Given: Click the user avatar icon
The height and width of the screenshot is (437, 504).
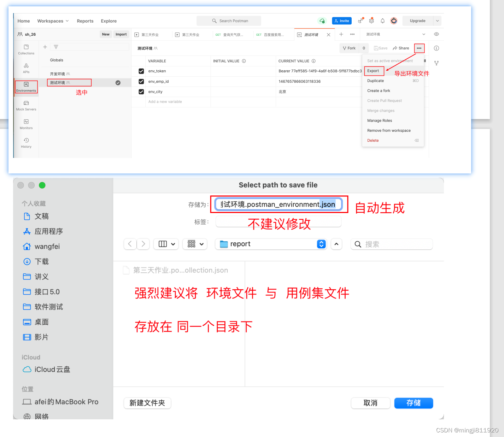Looking at the screenshot, I should pos(394,21).
